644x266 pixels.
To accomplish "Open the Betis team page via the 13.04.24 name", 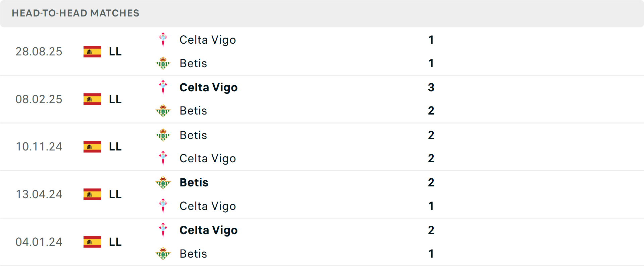I will pos(194,182).
